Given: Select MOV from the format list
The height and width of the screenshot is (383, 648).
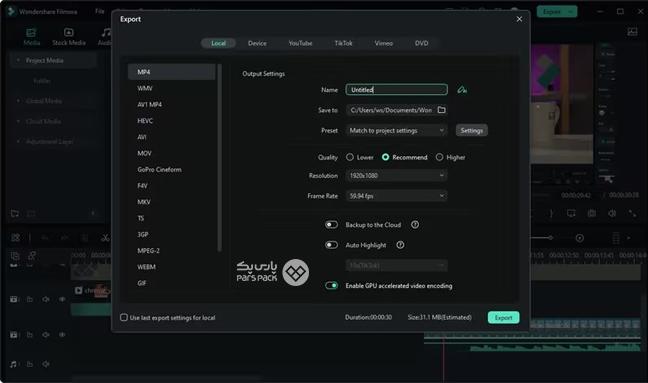Looking at the screenshot, I should click(x=144, y=153).
